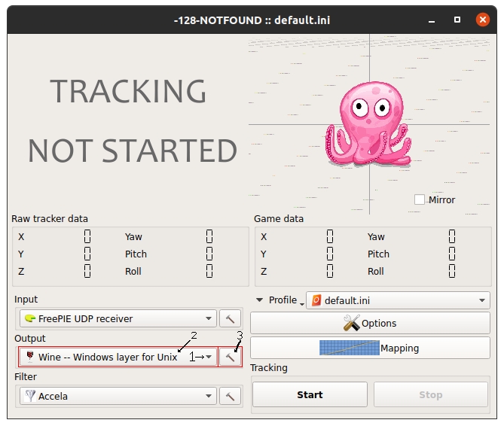
Task: Enable the Mirror checkbox
Action: tap(420, 199)
